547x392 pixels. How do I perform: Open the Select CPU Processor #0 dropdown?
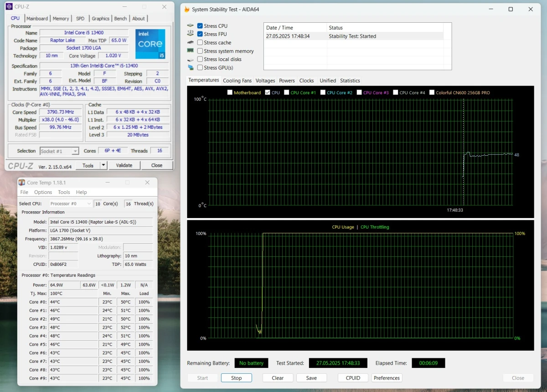tap(70, 204)
